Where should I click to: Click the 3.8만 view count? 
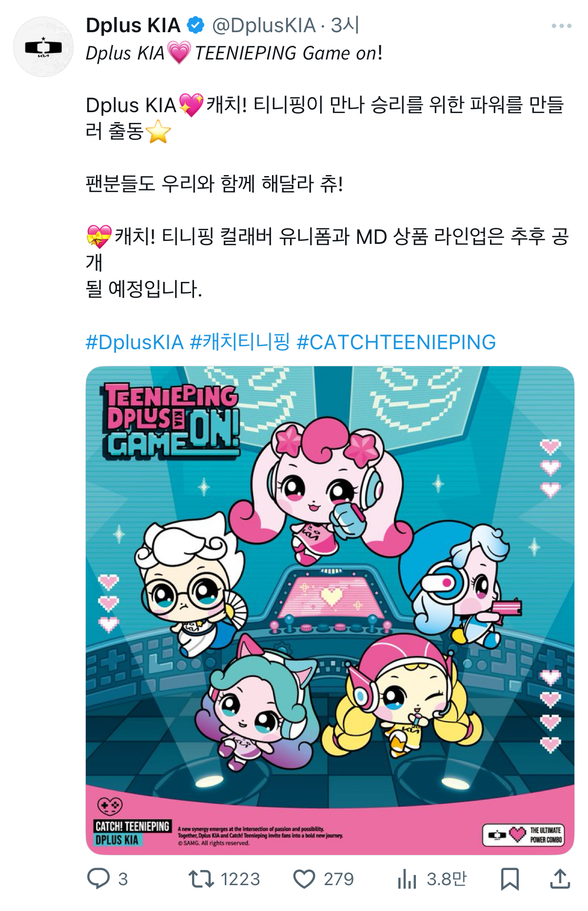tap(447, 879)
